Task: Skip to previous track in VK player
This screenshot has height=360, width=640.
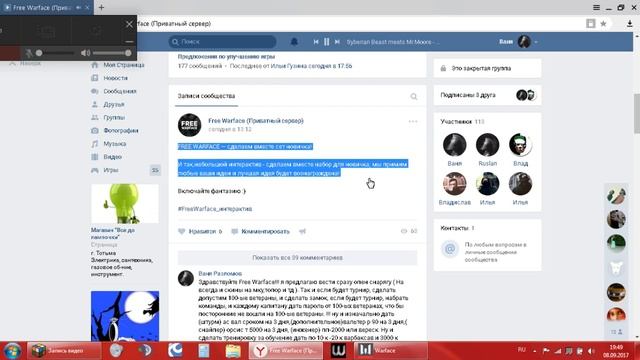Action: pyautogui.click(x=316, y=42)
